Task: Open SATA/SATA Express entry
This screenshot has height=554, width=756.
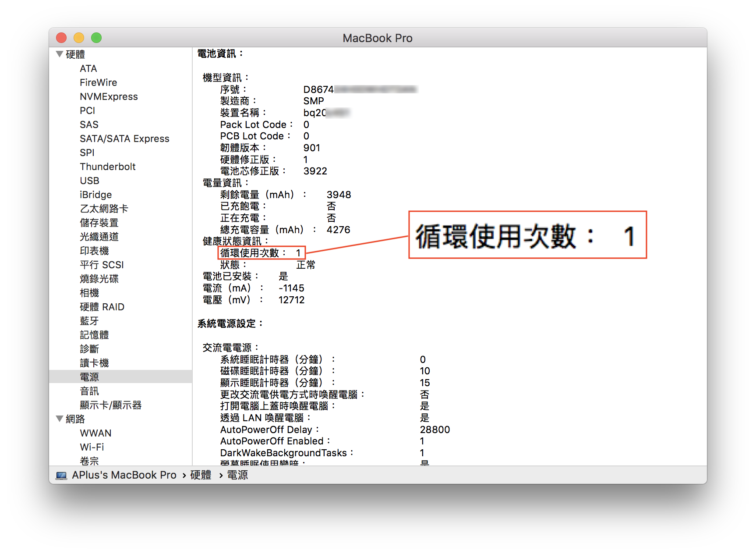Action: [124, 138]
